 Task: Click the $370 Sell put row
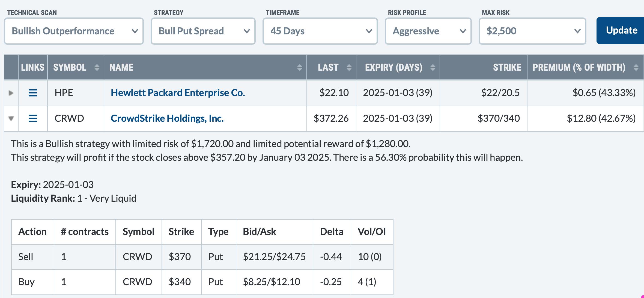202,257
